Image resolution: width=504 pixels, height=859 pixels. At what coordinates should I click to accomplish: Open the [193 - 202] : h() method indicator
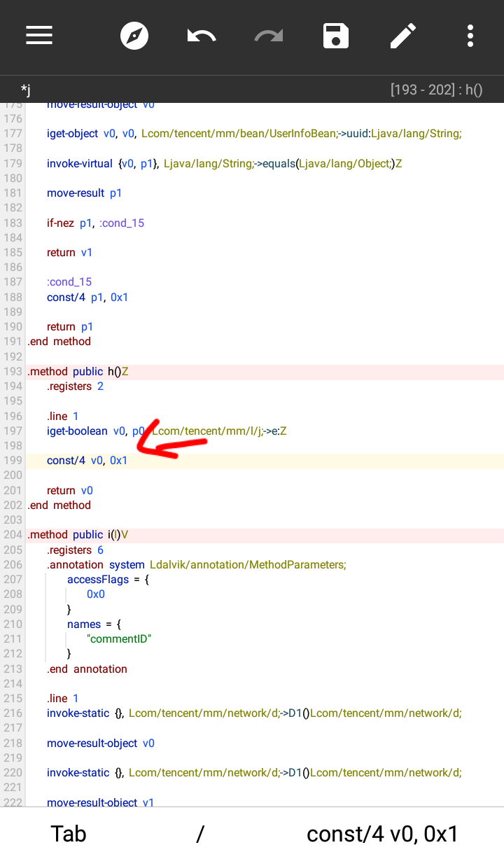(436, 90)
